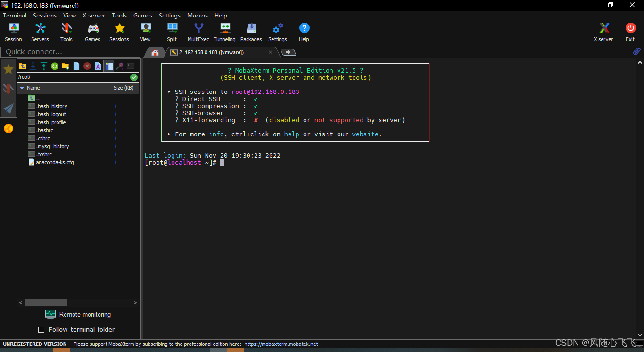Switch to the home tab
This screenshot has width=644, height=352.
click(155, 52)
